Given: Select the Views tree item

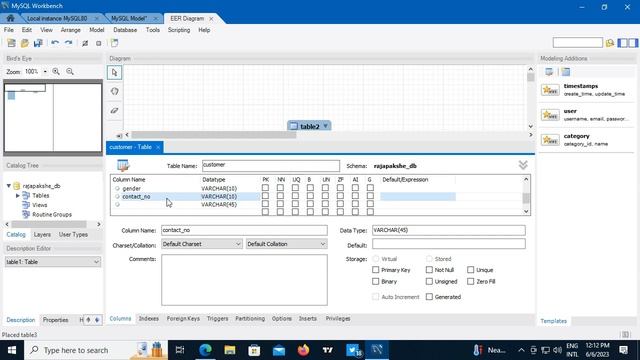Looking at the screenshot, I should click(x=40, y=205).
